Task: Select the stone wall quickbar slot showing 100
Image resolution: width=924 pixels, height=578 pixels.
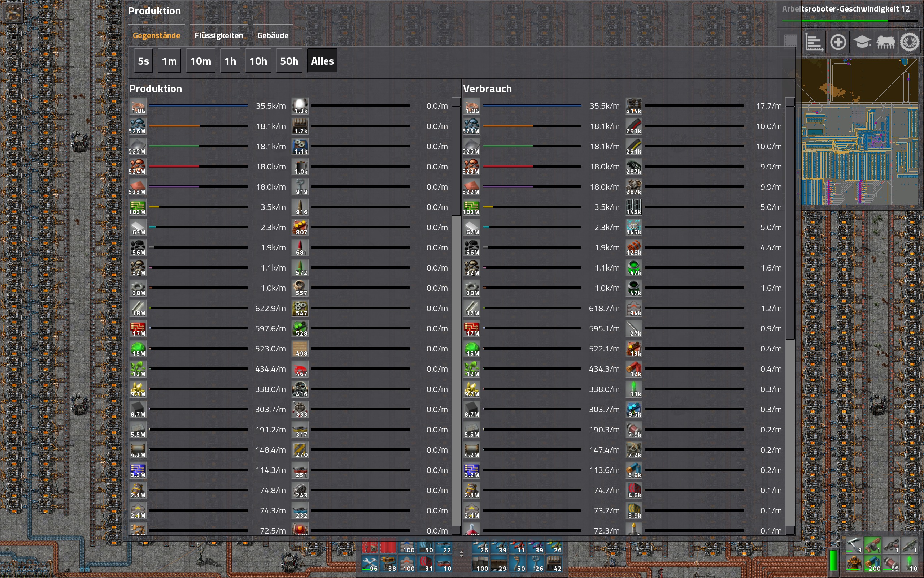Action: click(x=481, y=564)
